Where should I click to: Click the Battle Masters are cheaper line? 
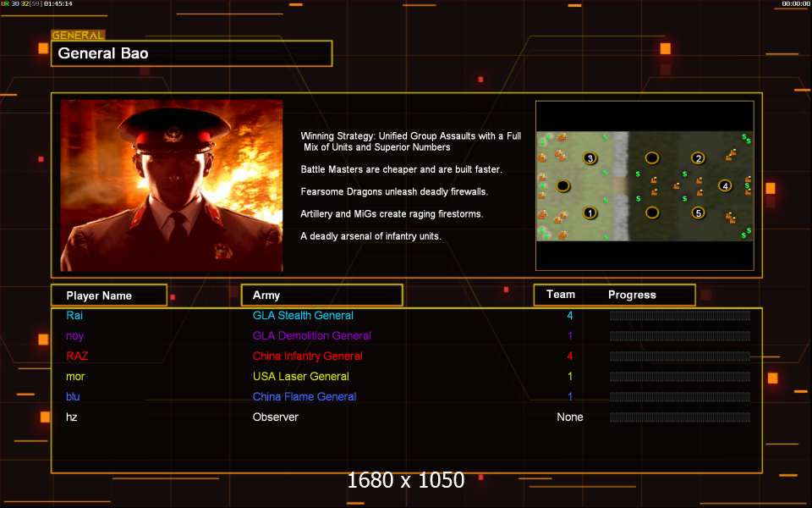tap(401, 169)
